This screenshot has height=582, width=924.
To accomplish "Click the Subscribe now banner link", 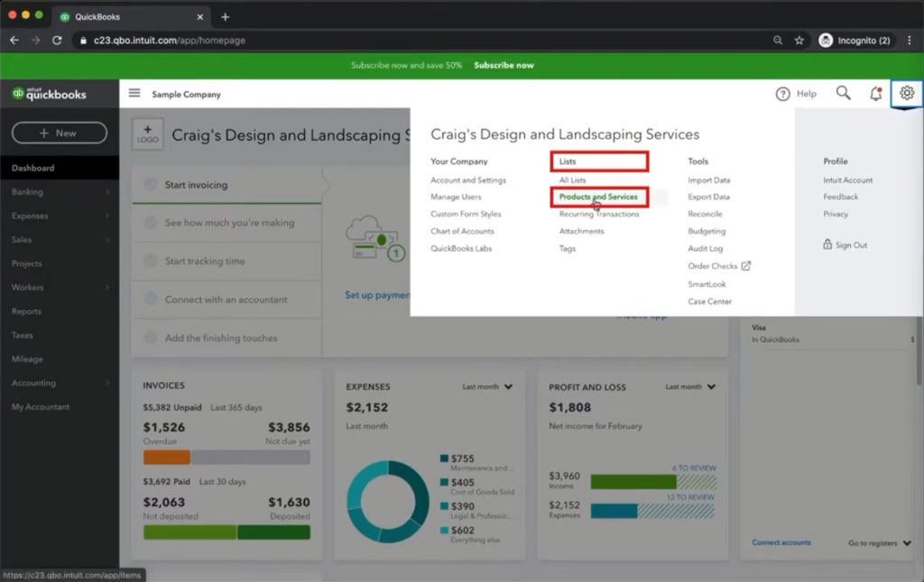I will 504,66.
